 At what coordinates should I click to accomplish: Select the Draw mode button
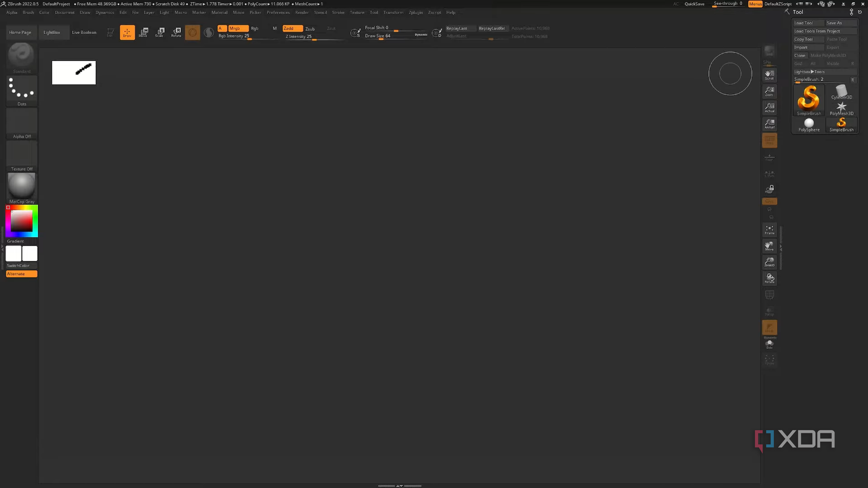[x=127, y=33]
